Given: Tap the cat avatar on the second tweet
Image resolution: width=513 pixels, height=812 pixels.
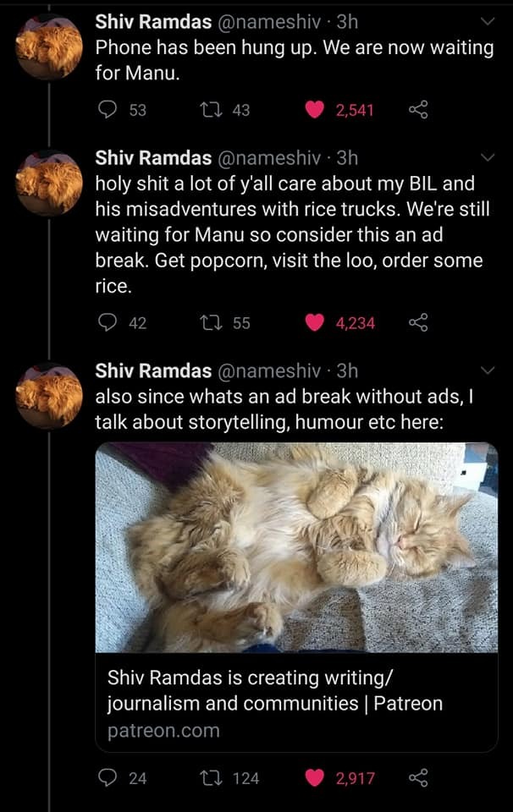Looking at the screenshot, I should coord(49,184).
